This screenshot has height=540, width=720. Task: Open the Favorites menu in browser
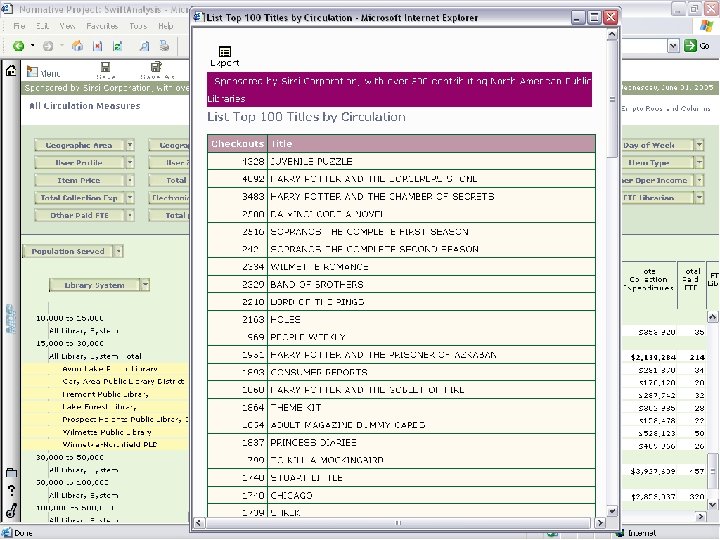(x=100, y=26)
